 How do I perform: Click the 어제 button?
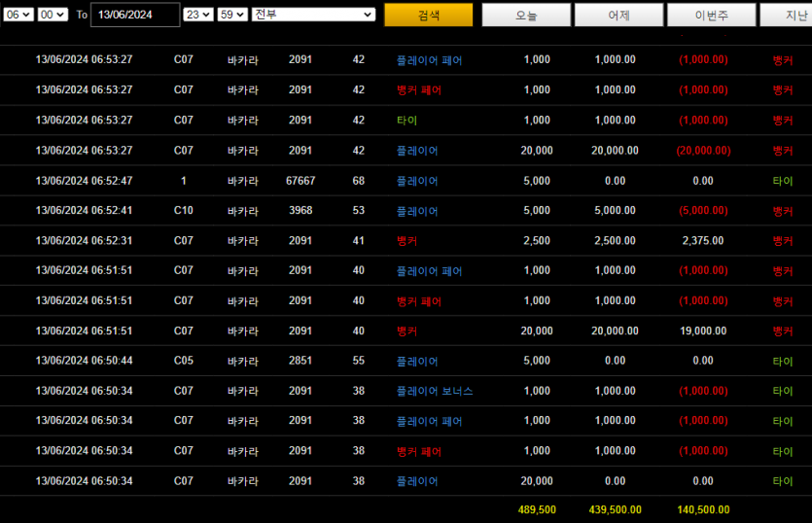pyautogui.click(x=618, y=15)
